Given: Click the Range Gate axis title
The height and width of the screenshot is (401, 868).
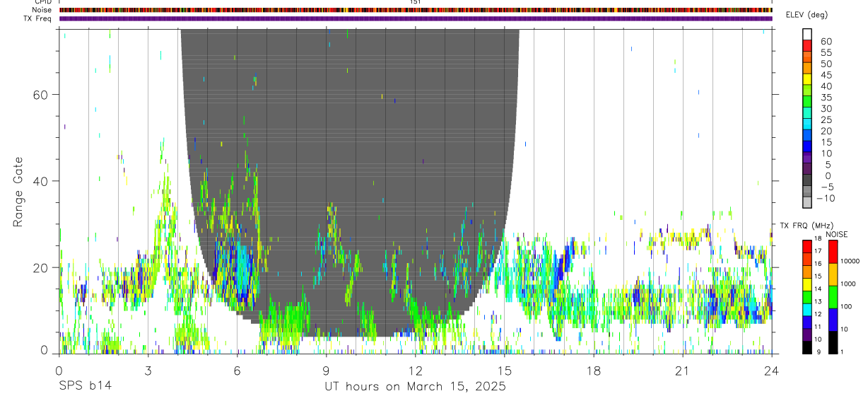Looking at the screenshot, I should (x=18, y=192).
